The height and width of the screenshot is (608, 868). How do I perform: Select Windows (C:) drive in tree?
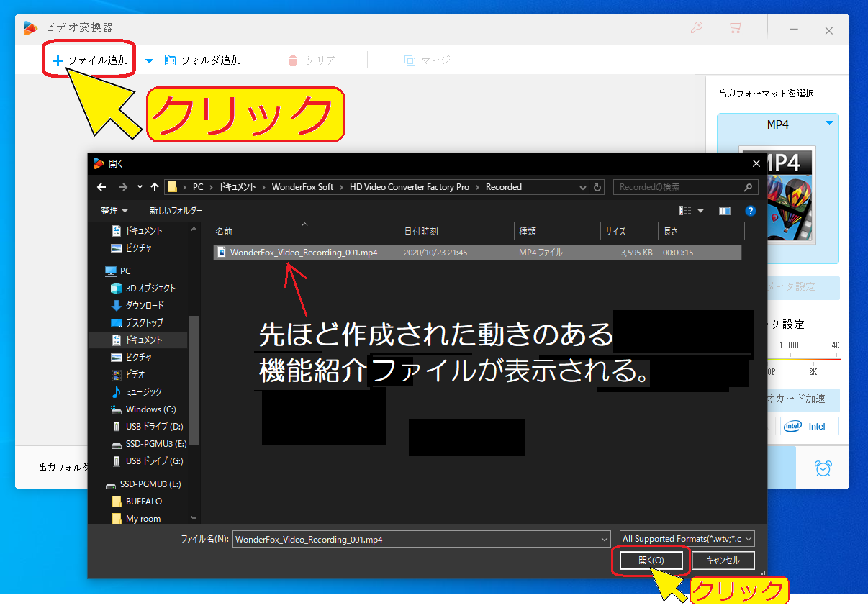143,409
